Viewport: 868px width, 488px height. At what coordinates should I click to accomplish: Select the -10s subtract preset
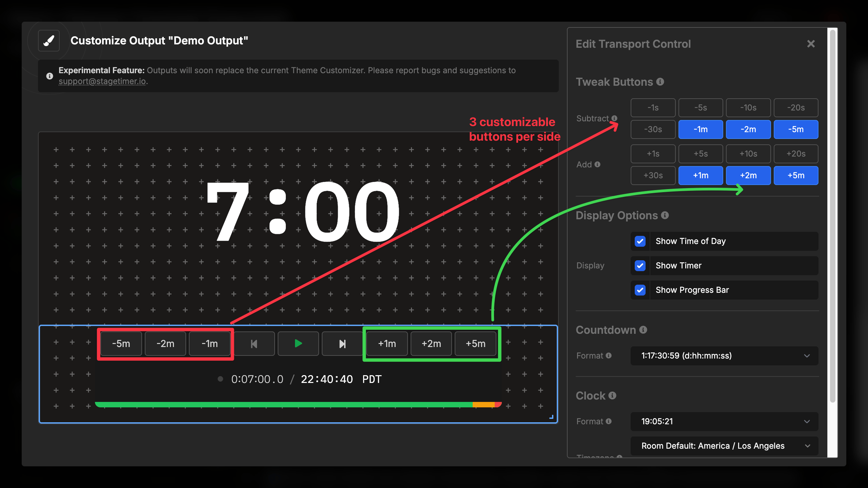pos(748,107)
